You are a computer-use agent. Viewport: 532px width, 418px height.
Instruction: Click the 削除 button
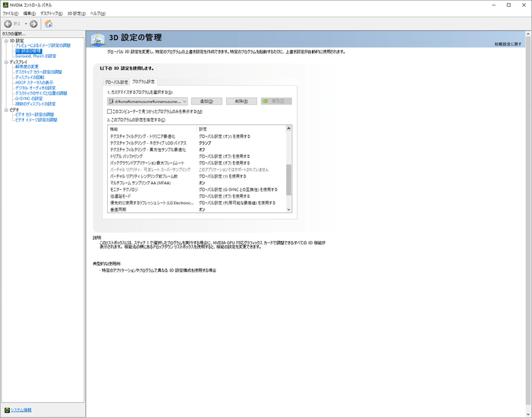pos(241,101)
